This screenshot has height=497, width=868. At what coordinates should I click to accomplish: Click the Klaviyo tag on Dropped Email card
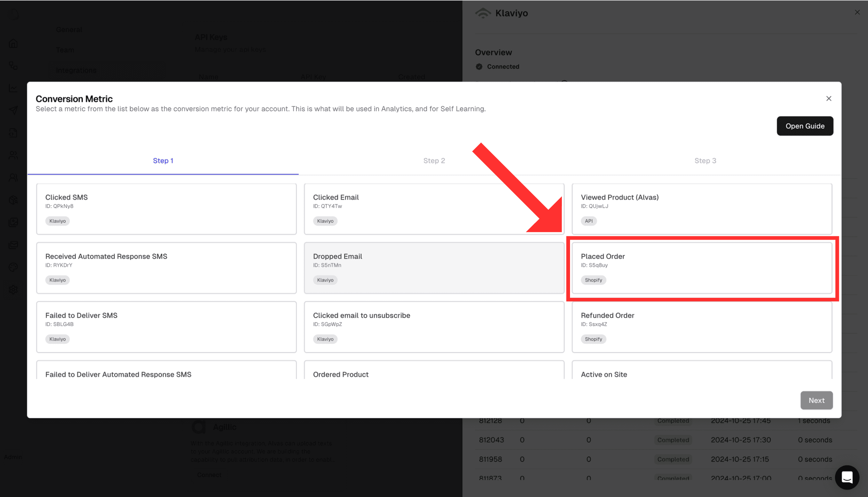coord(325,280)
